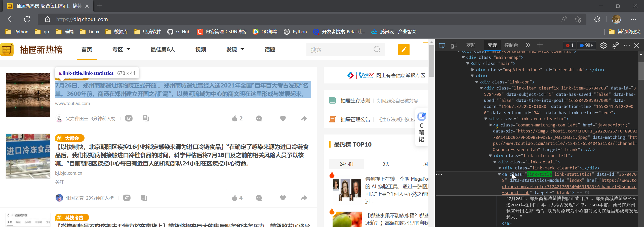Go back with the browser back arrow
Screen dimensions: 644x227
click(11, 19)
